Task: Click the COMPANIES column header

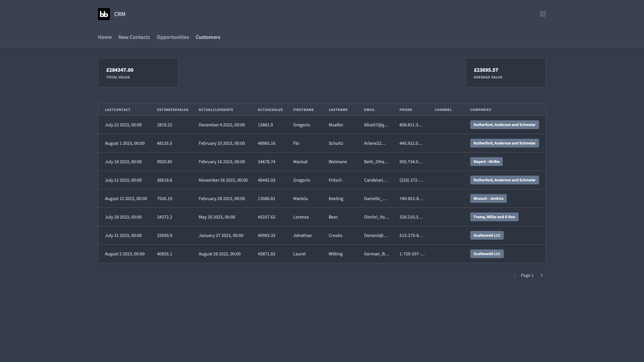Action: (481, 110)
